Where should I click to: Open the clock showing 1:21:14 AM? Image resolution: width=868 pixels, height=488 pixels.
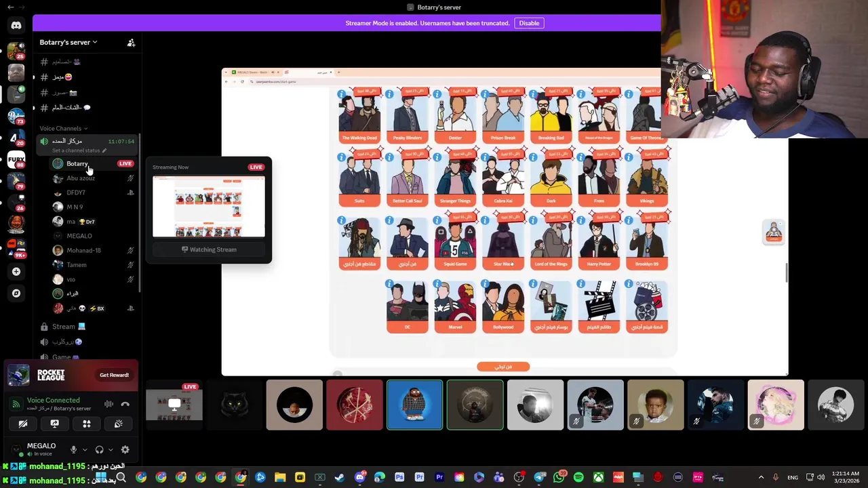point(844,478)
